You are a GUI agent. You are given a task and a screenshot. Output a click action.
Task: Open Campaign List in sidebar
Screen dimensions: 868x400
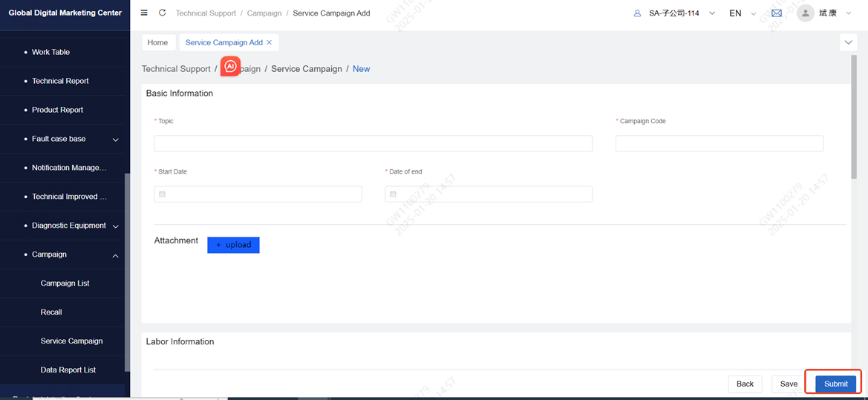pos(65,283)
